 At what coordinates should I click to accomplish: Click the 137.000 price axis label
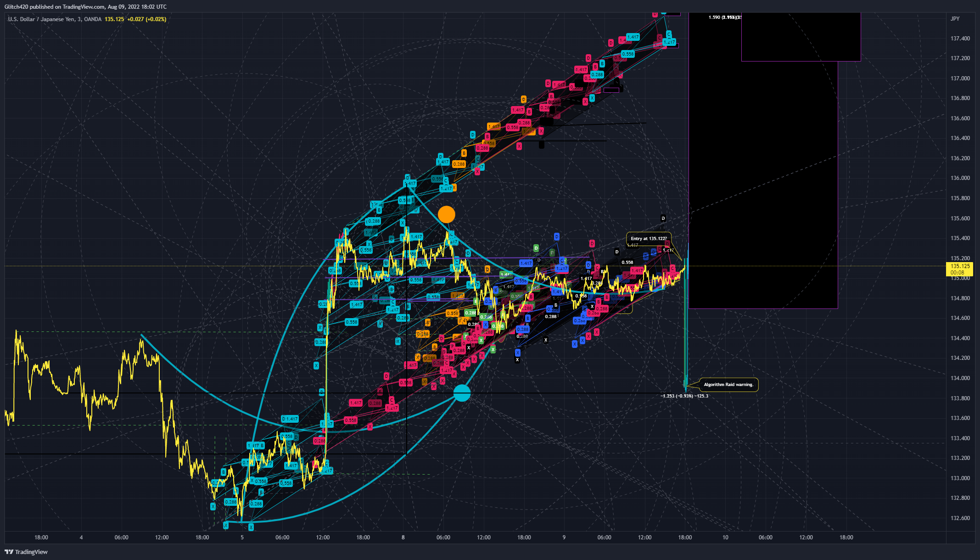960,78
